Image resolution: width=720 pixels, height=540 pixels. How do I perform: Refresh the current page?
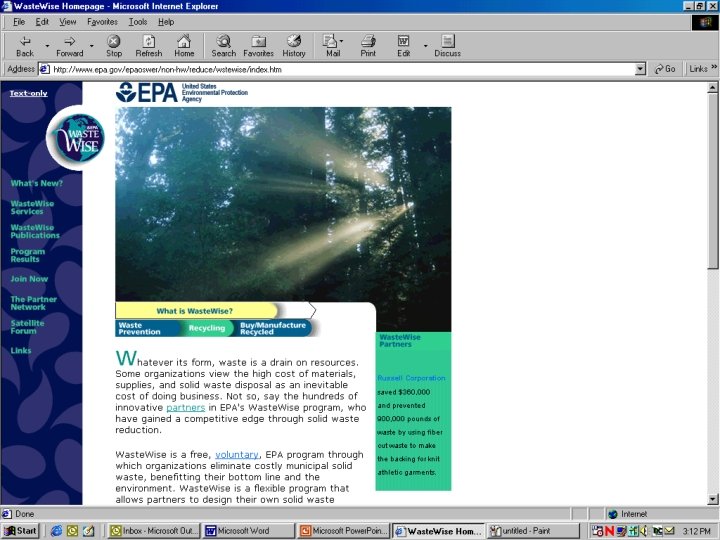149,46
